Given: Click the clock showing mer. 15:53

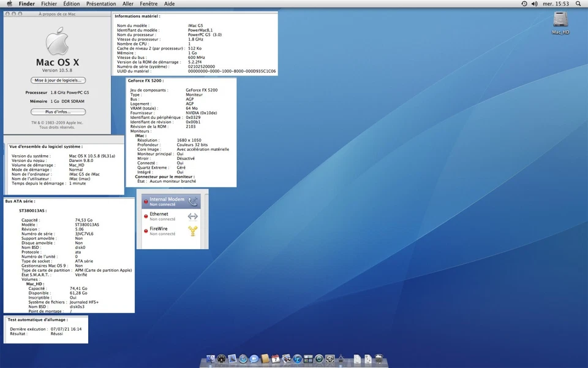Looking at the screenshot, I should [556, 4].
